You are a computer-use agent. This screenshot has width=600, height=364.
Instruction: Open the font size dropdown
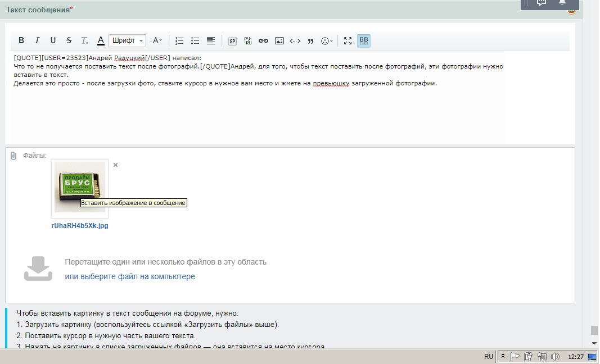(156, 40)
